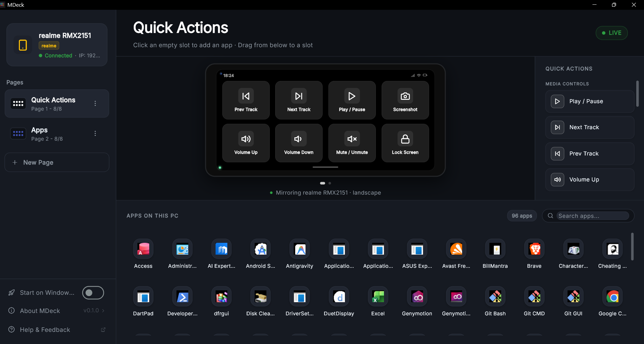This screenshot has height=344, width=644.
Task: Click the Mute / Unmute deck button
Action: tap(352, 143)
